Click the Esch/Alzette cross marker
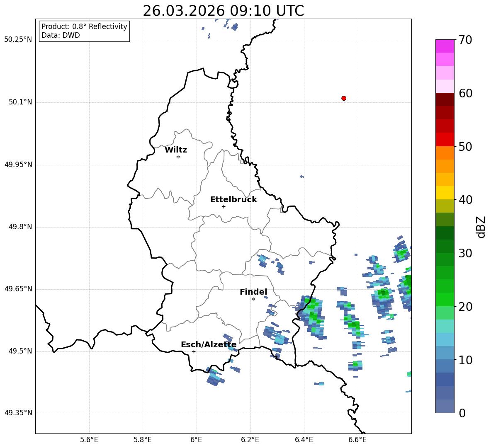491x448 pixels. [194, 351]
